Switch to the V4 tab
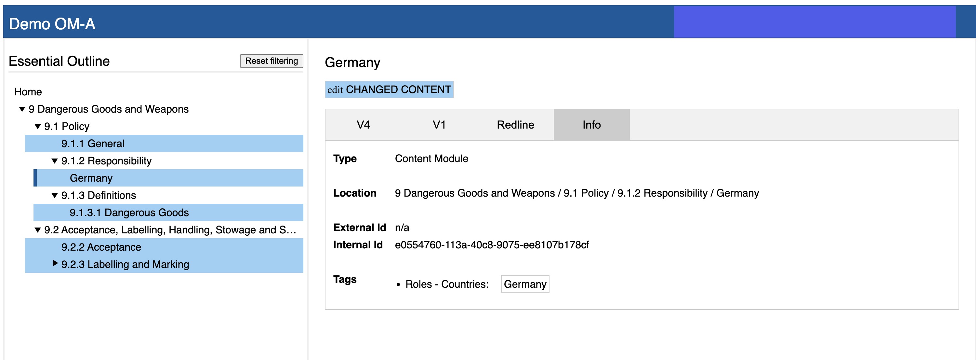The image size is (980, 360). [363, 125]
